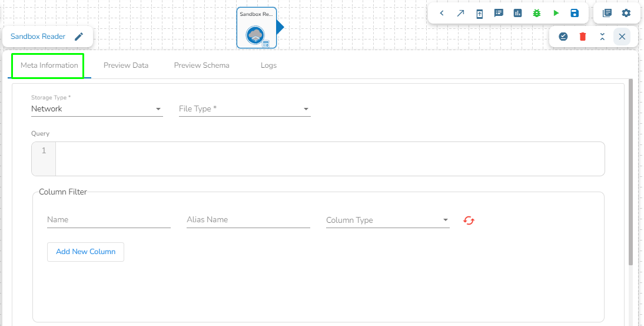Open the Column Type dropdown
Image resolution: width=644 pixels, height=326 pixels.
coord(387,220)
